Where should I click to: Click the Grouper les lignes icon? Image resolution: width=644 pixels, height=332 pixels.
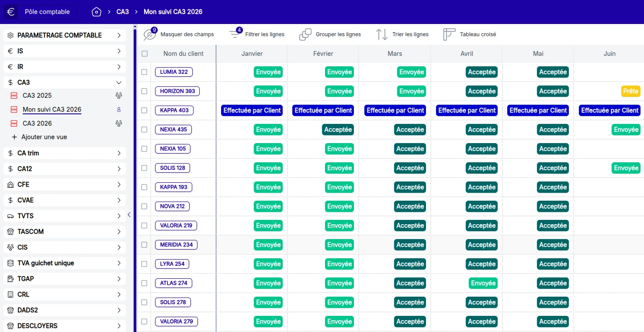tap(305, 34)
